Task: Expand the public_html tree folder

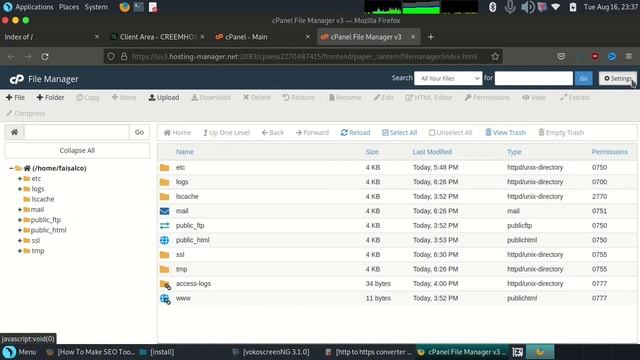Action: [20, 230]
